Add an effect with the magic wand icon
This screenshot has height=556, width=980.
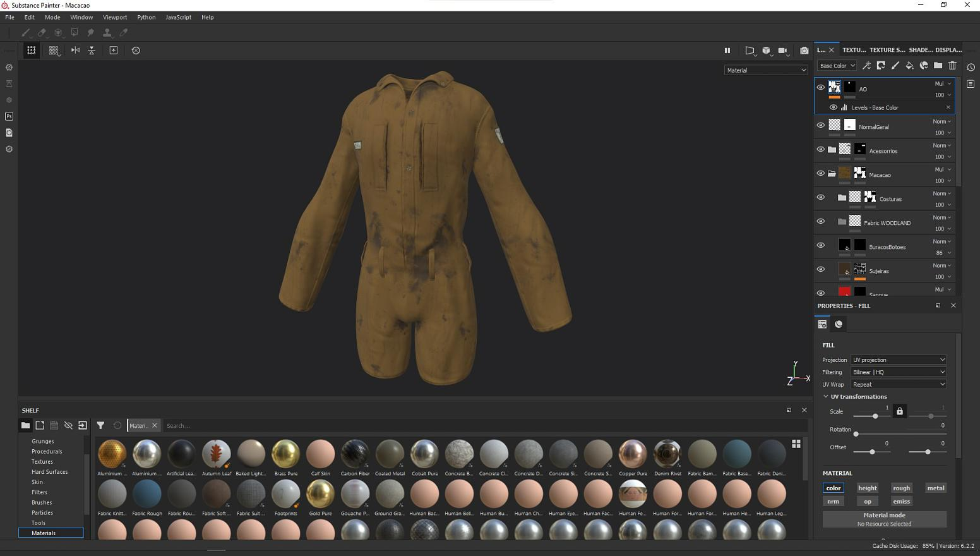(x=866, y=66)
